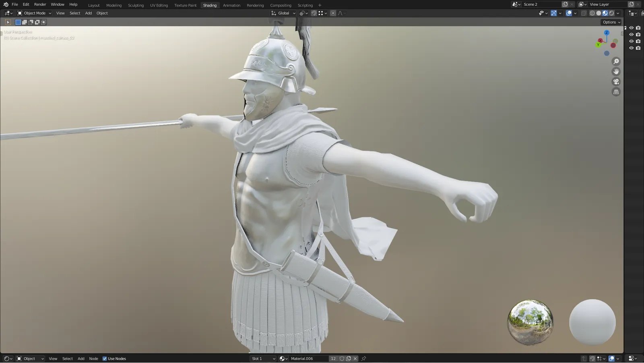This screenshot has height=363, width=644.
Task: Toggle the camera view icon
Action: [616, 82]
